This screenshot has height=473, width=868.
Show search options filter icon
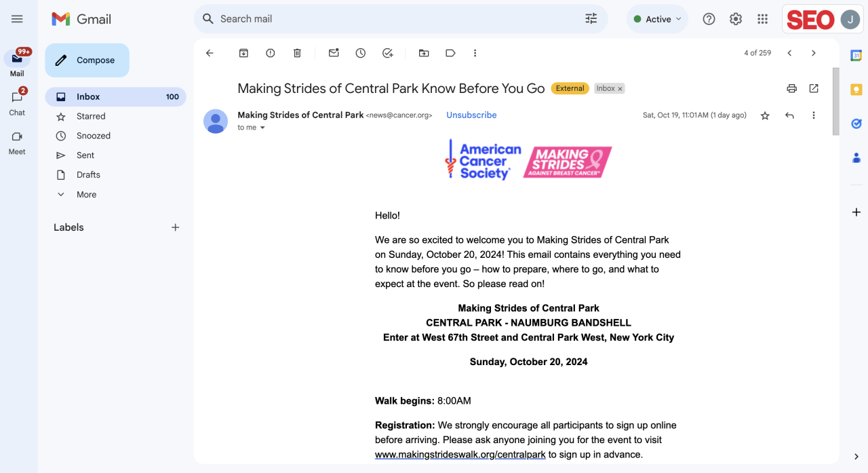(591, 19)
